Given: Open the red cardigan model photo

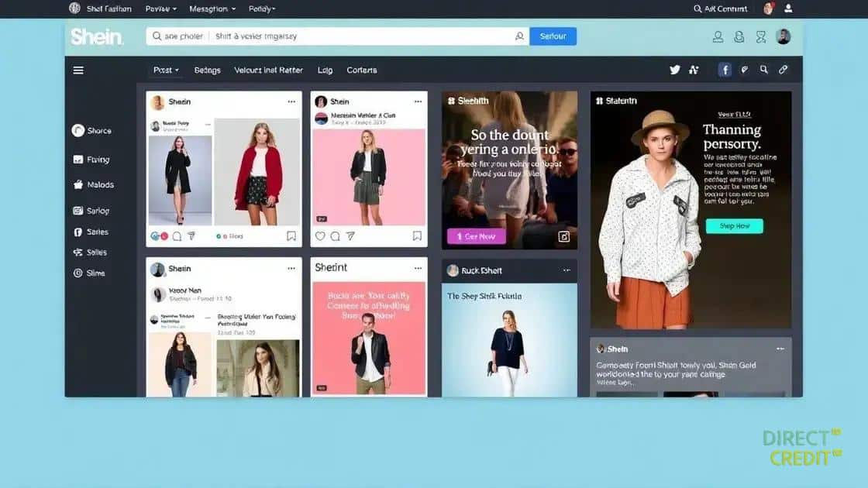Looking at the screenshot, I should coord(257,172).
